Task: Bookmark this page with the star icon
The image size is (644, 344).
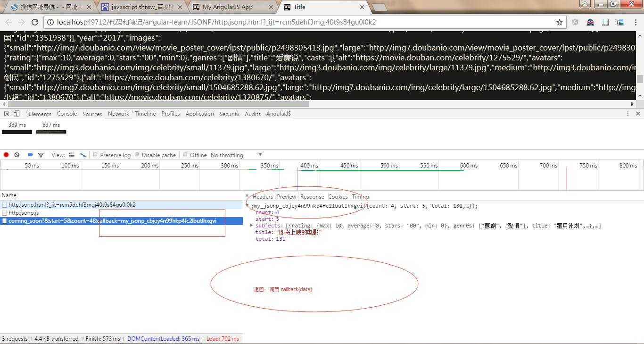Action: pyautogui.click(x=560, y=22)
